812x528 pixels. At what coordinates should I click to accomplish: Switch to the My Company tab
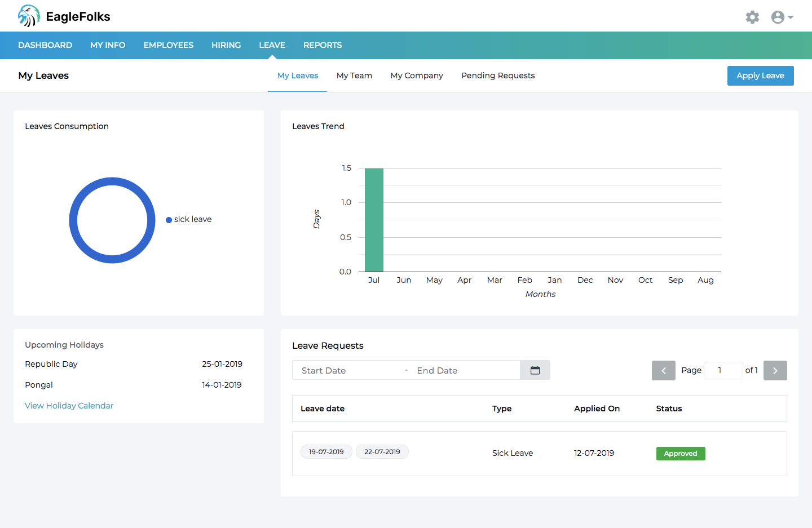(x=417, y=76)
